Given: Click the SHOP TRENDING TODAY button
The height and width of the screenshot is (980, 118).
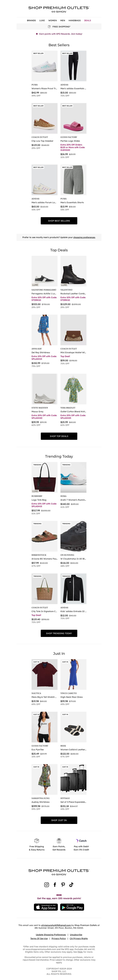Looking at the screenshot, I should 59,633.
